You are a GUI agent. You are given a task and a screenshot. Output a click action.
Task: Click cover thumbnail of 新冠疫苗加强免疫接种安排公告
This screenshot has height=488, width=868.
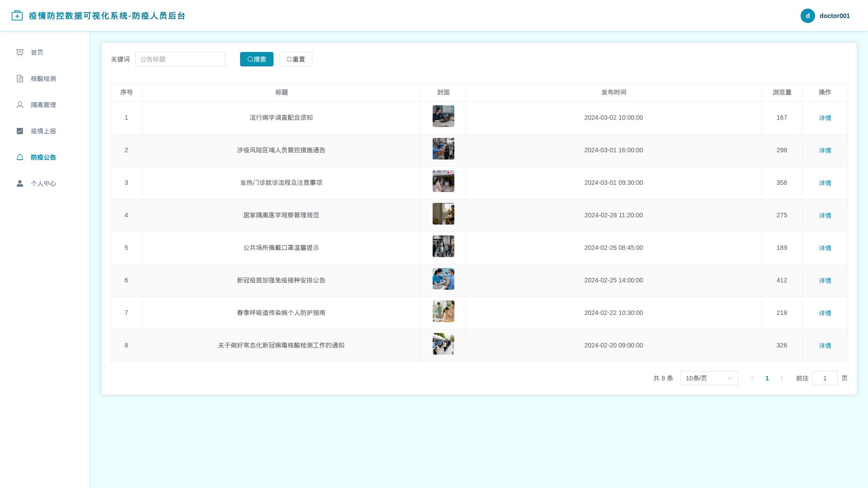pos(443,279)
